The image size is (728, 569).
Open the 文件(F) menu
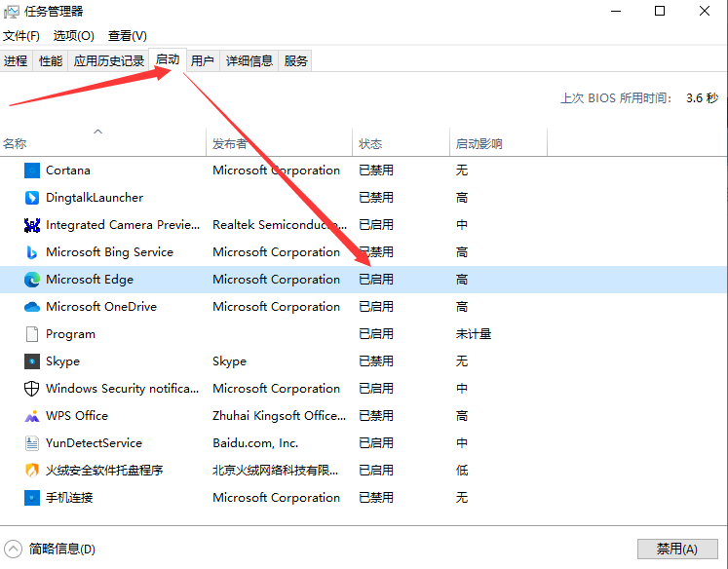pyautogui.click(x=20, y=36)
